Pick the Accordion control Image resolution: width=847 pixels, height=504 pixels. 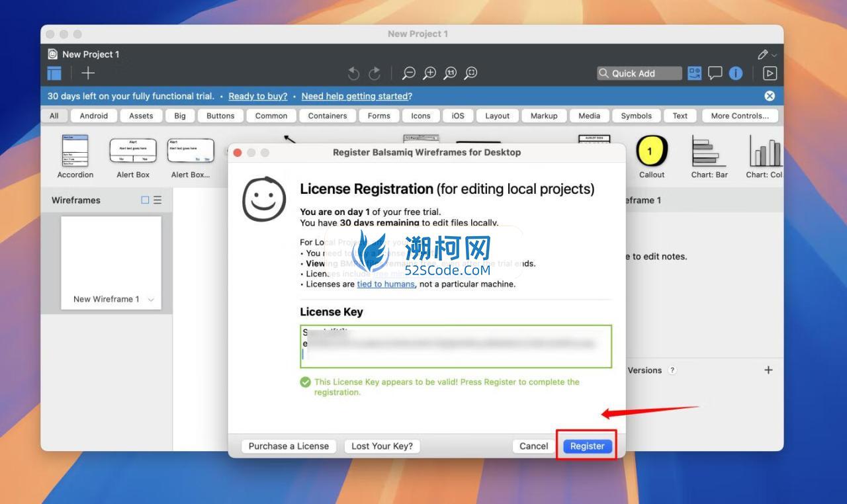pyautogui.click(x=75, y=157)
